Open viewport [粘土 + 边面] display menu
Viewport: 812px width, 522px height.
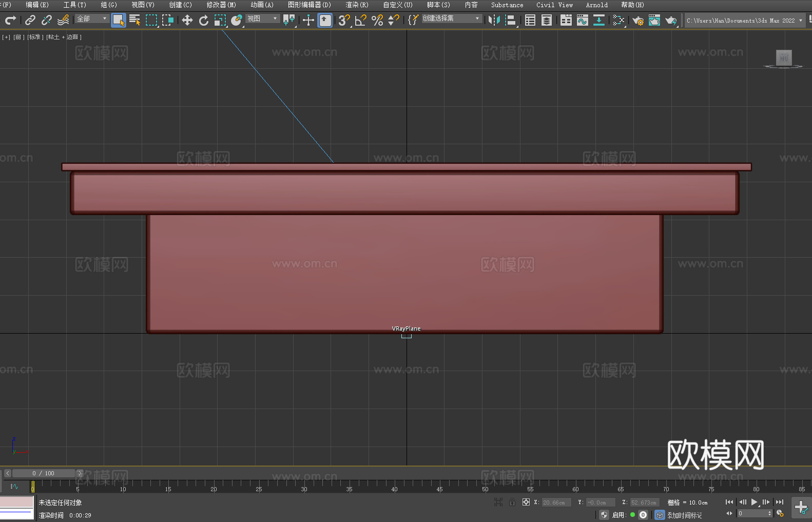(x=64, y=37)
